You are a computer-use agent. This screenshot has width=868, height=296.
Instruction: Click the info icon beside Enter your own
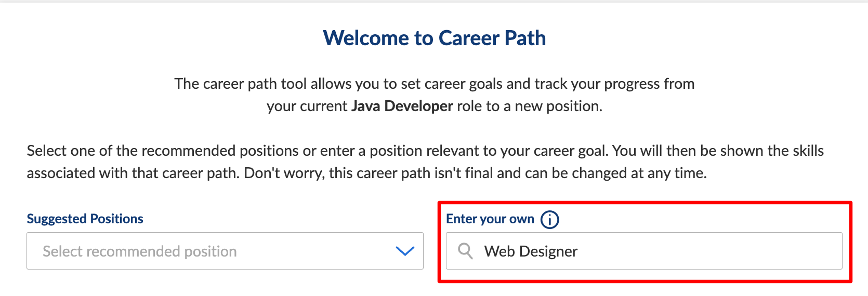coord(549,220)
